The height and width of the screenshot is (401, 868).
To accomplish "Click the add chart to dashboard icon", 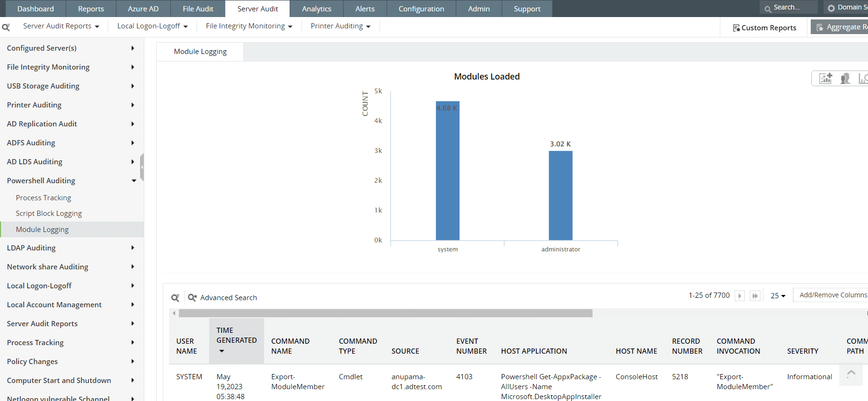I will 825,79.
